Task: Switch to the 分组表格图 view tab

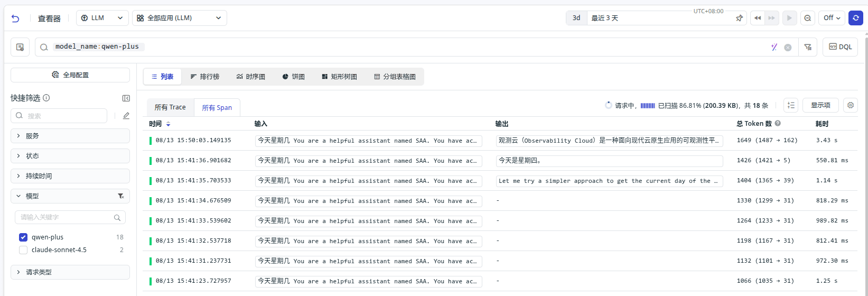Action: [x=395, y=77]
